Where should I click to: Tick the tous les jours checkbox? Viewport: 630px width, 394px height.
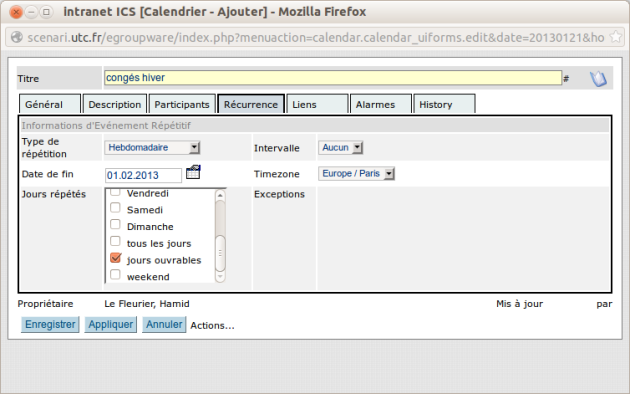[x=115, y=241]
